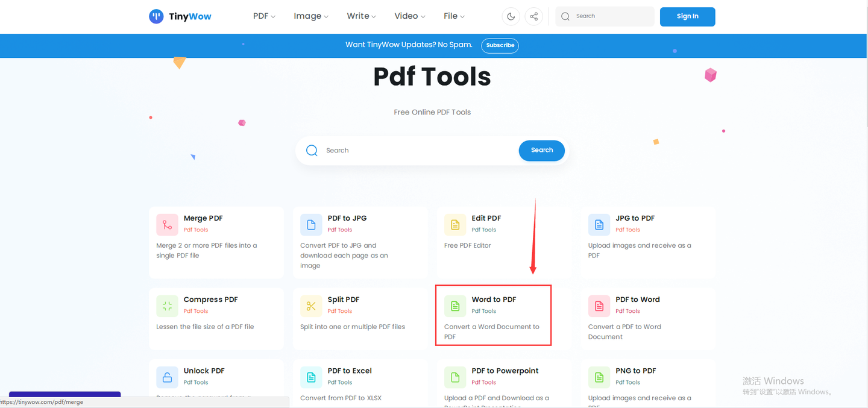This screenshot has height=408, width=868.
Task: Select the Word to PDF document icon
Action: [455, 306]
